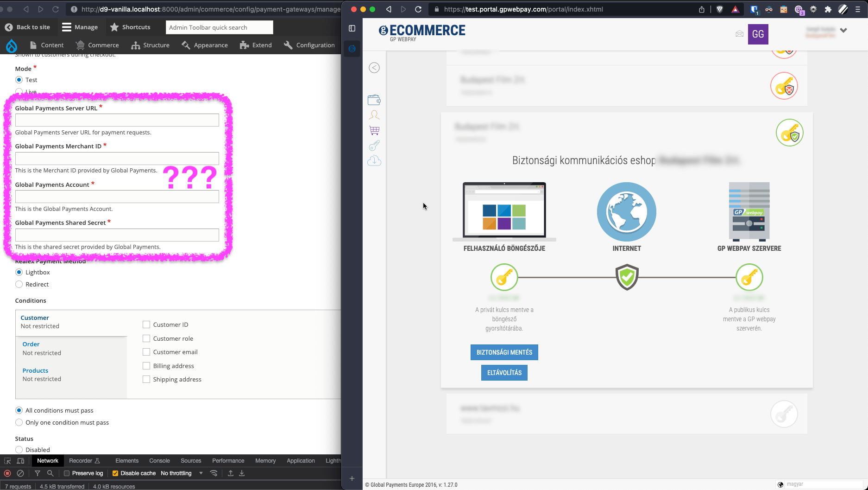Open the Extensions puzzle piece icon
The image size is (868, 490).
[828, 9]
